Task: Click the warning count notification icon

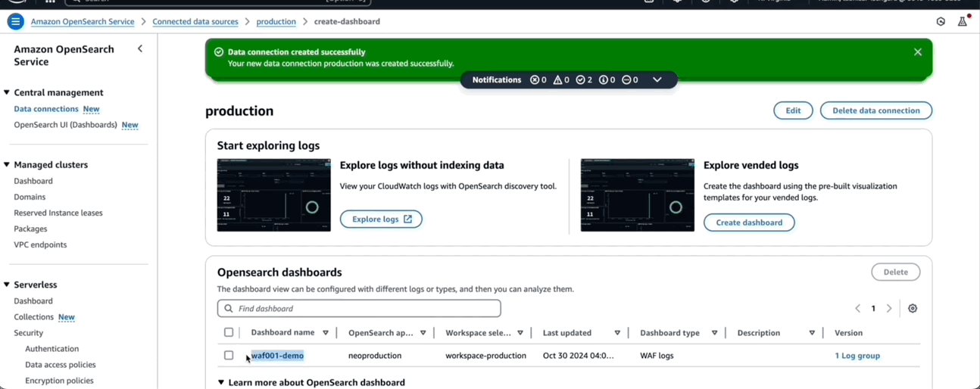Action: click(x=557, y=79)
